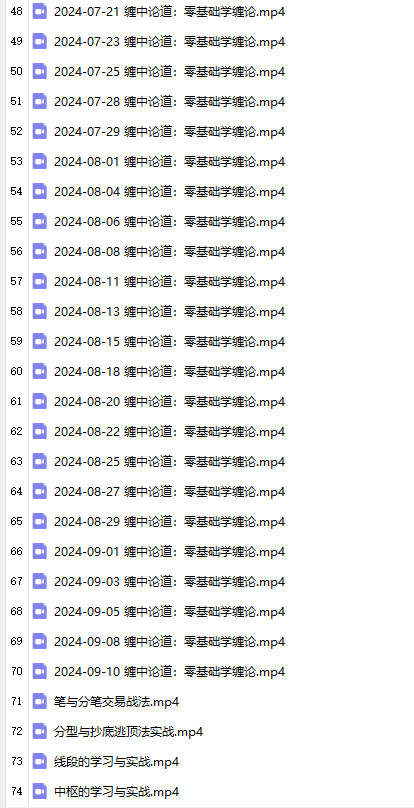Select the video icon on row 53
The height and width of the screenshot is (808, 414).
(x=40, y=161)
